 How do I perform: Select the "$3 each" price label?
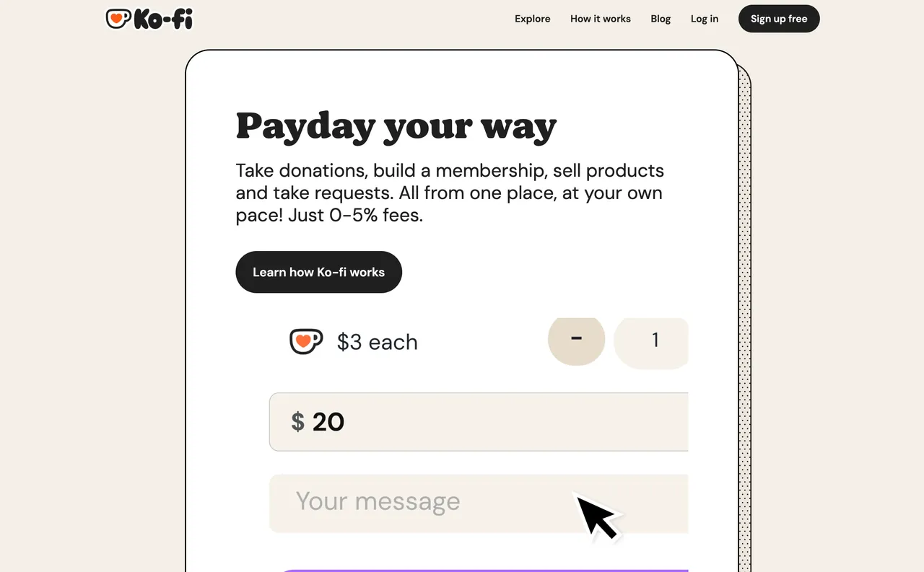pyautogui.click(x=377, y=342)
